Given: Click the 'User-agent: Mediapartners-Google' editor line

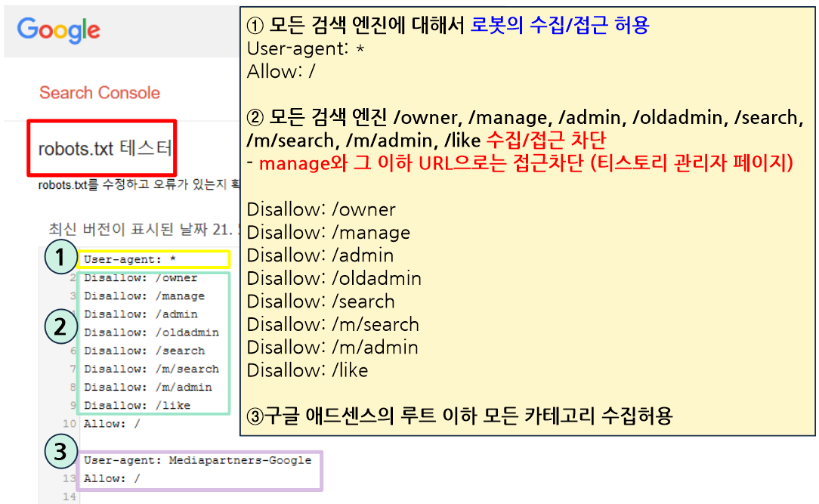Looking at the screenshot, I should click(197, 460).
